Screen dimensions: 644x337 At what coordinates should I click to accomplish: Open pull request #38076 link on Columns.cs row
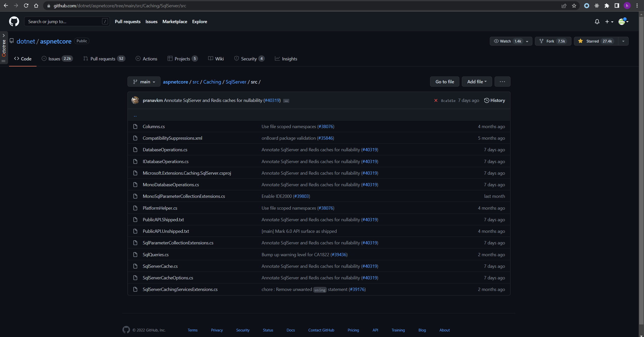tap(326, 127)
